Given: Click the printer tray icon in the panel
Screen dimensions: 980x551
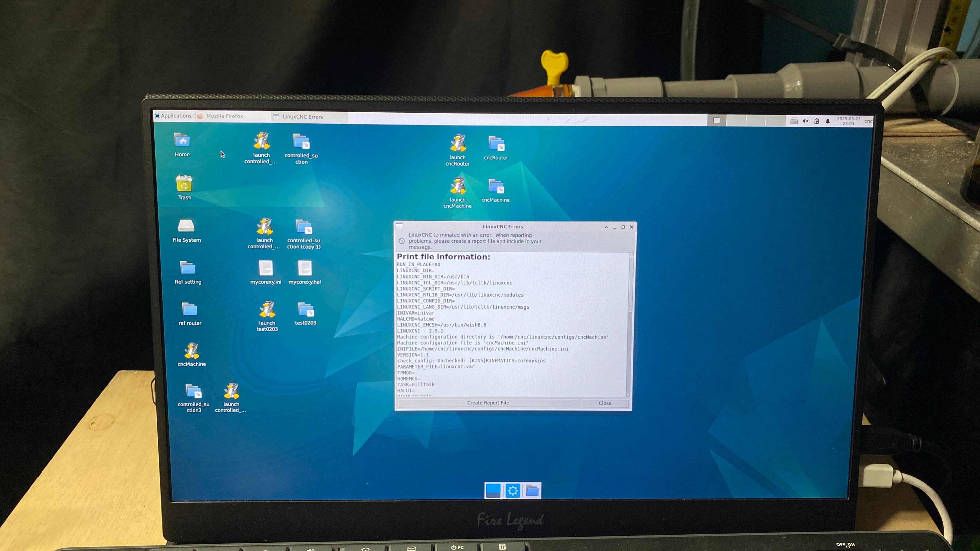Looking at the screenshot, I should point(794,121).
